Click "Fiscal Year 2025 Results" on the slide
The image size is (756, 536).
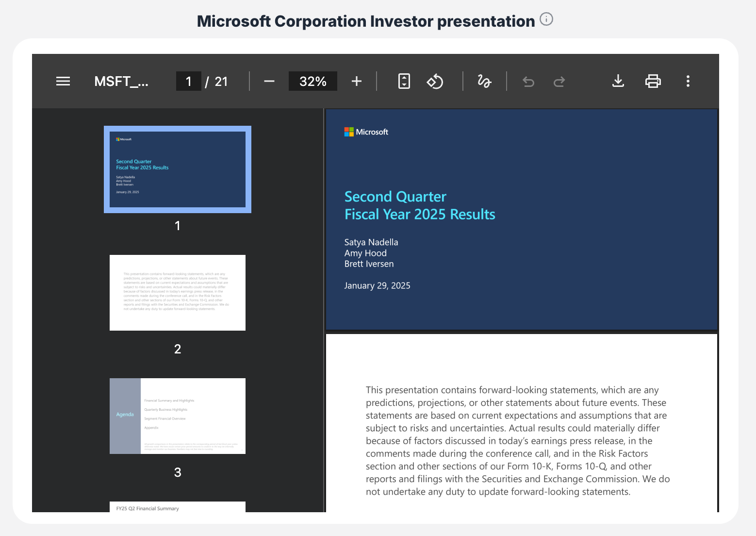coord(420,215)
